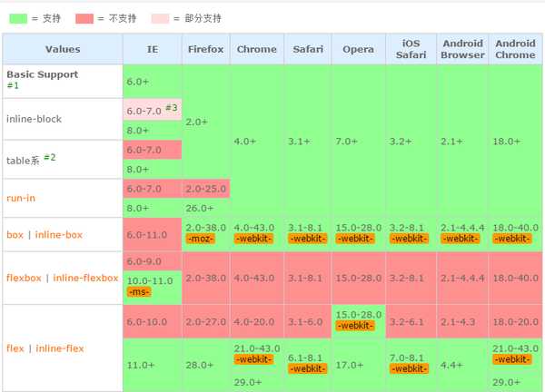Click -webkit- badge under Safari 3.1-8.1
The image size is (545, 392).
tap(308, 239)
